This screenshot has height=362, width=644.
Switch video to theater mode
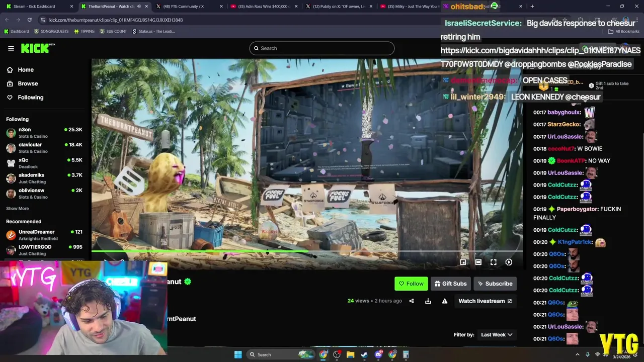tap(478, 262)
